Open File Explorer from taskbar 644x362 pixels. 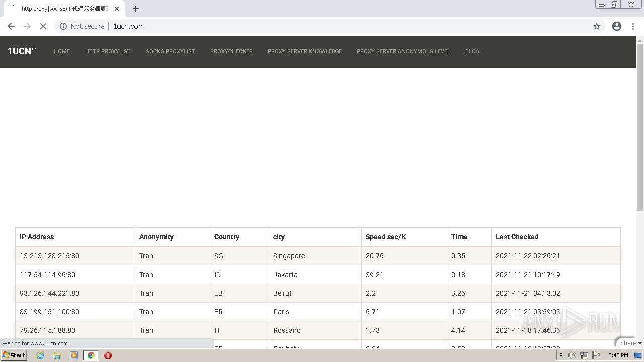point(57,355)
